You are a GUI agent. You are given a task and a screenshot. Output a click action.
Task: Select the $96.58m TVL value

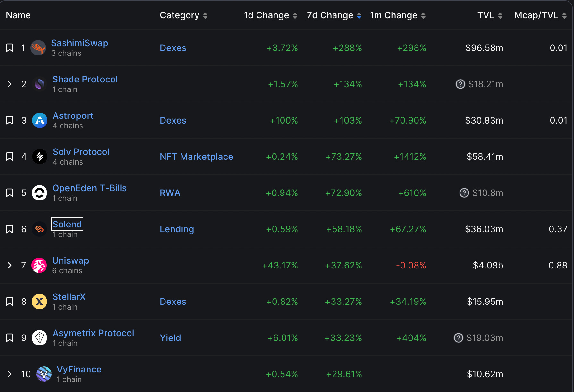point(484,48)
